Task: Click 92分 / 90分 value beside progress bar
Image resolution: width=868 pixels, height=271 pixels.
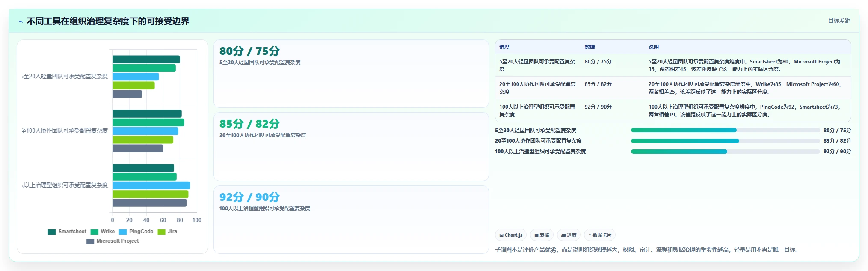Action: coord(837,152)
